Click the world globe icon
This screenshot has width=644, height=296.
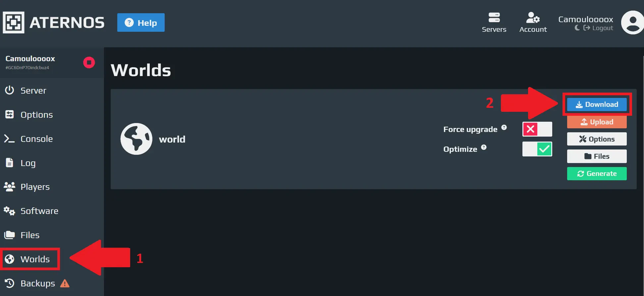(x=136, y=139)
